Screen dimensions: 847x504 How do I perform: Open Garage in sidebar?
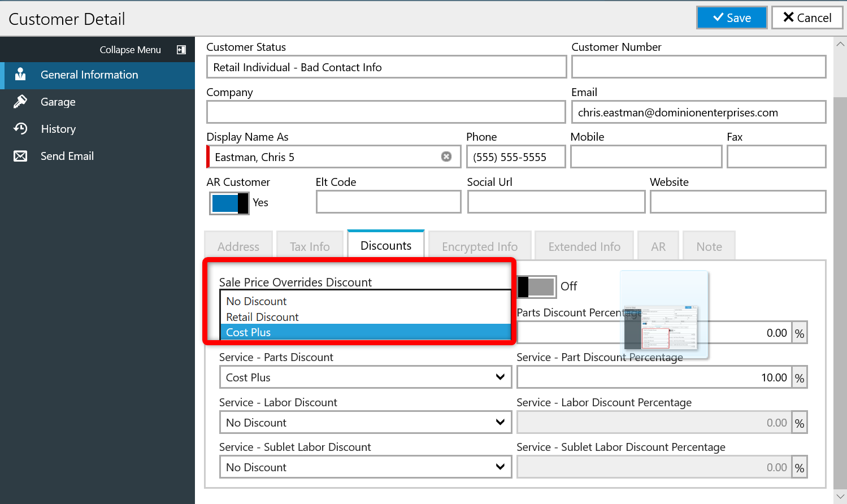point(97,102)
